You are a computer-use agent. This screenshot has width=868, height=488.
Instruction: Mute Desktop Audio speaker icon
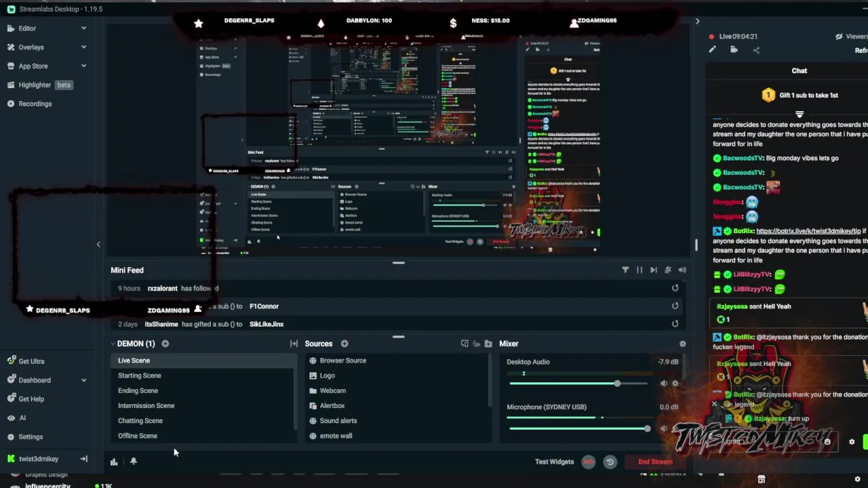point(663,384)
